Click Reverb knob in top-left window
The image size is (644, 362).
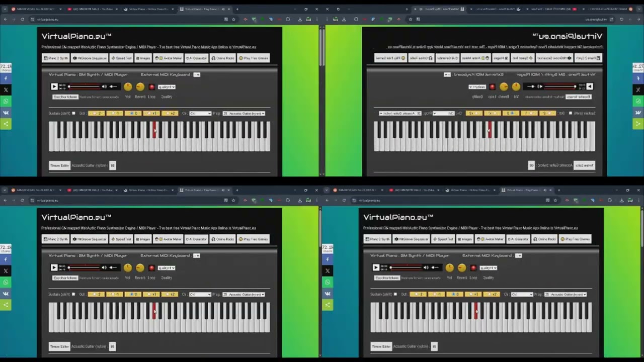coord(140,87)
